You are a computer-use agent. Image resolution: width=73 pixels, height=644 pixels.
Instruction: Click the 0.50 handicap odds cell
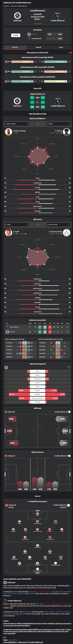[49, 34]
